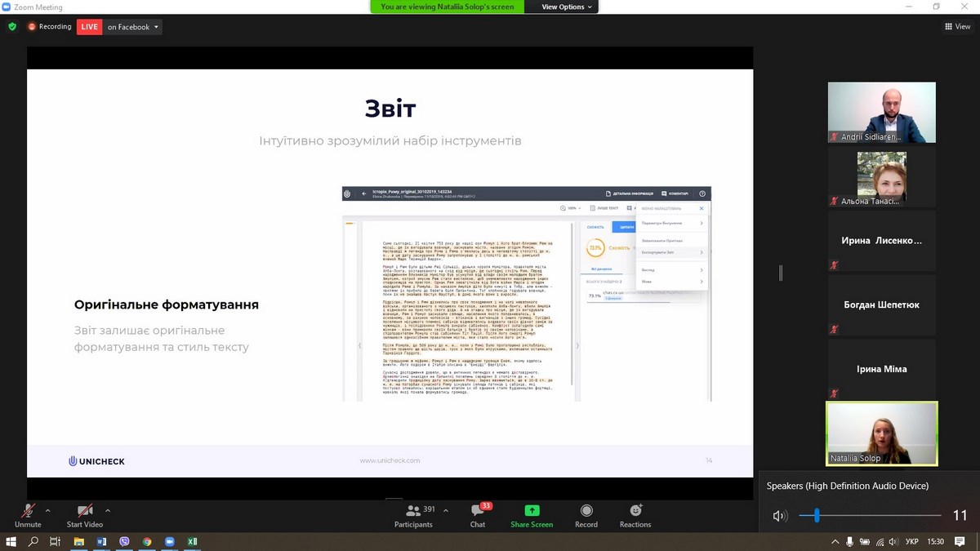Click the green Share Screen icon
Screen dimensions: 980x551
[x=532, y=511]
